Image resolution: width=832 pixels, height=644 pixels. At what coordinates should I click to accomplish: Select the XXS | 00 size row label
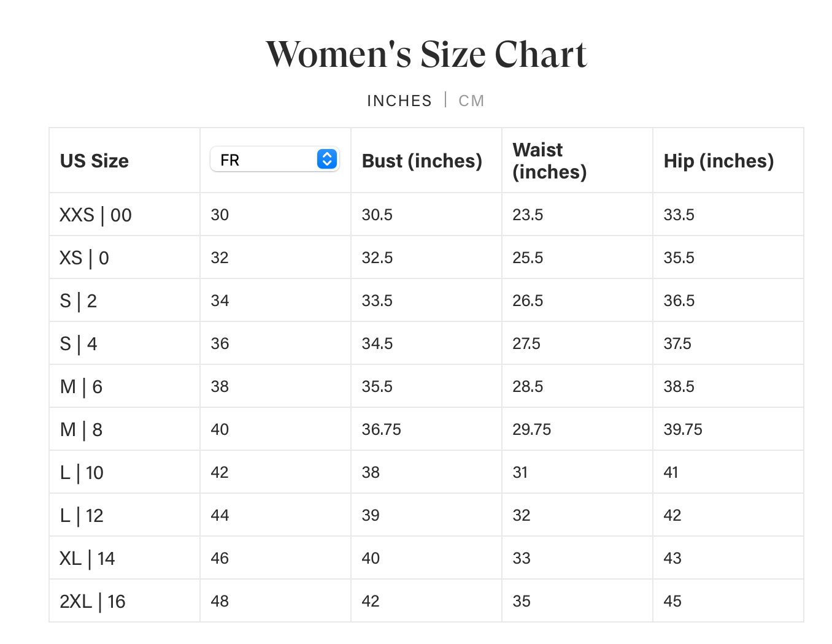[x=96, y=215]
